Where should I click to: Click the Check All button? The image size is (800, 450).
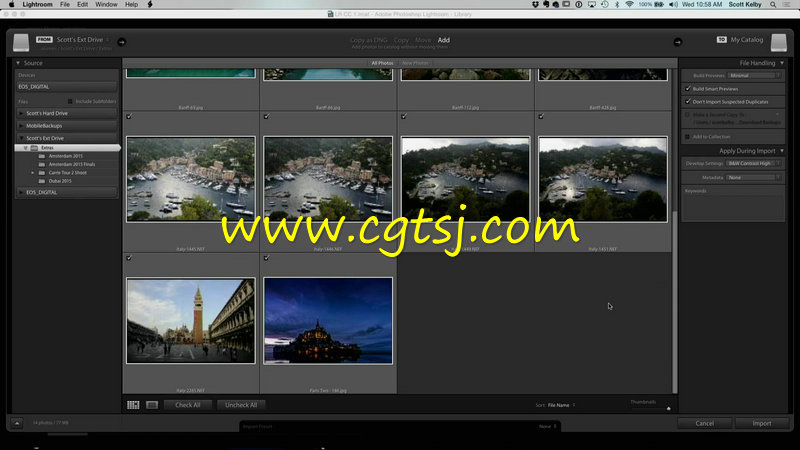(188, 405)
